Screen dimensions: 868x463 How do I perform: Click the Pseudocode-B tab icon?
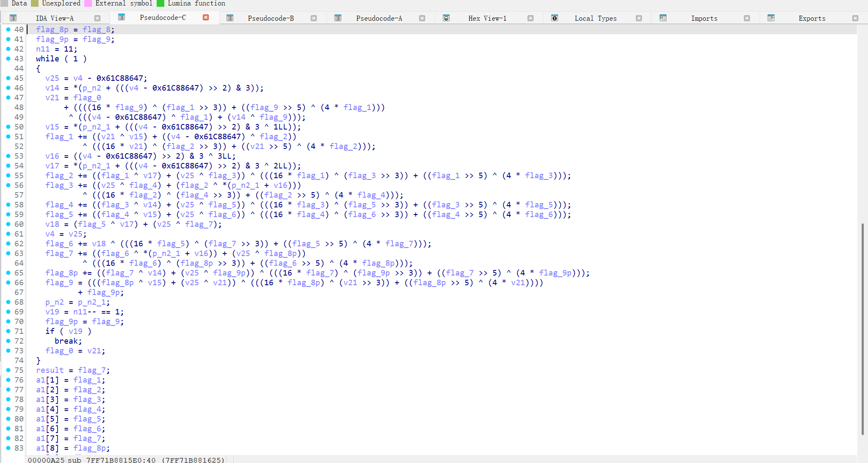230,18
